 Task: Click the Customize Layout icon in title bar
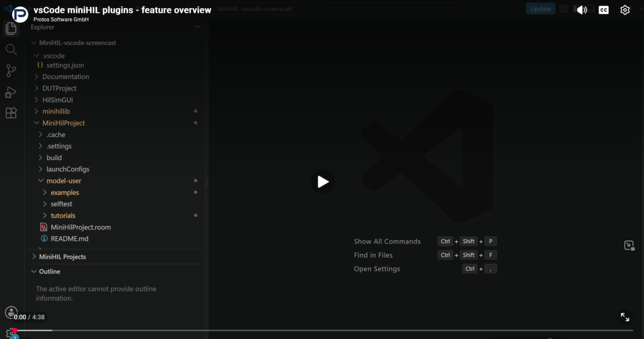point(563,9)
